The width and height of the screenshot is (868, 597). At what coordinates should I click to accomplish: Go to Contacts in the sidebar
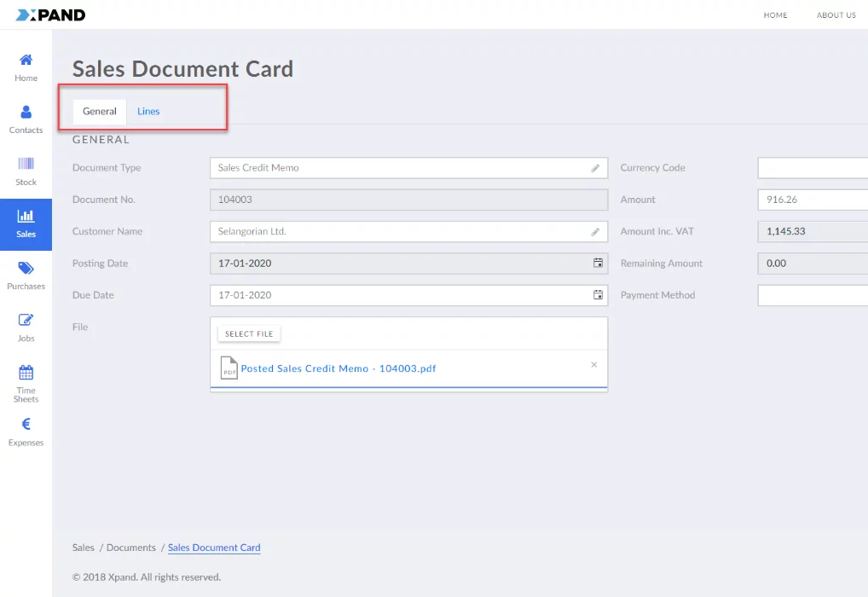pos(26,113)
